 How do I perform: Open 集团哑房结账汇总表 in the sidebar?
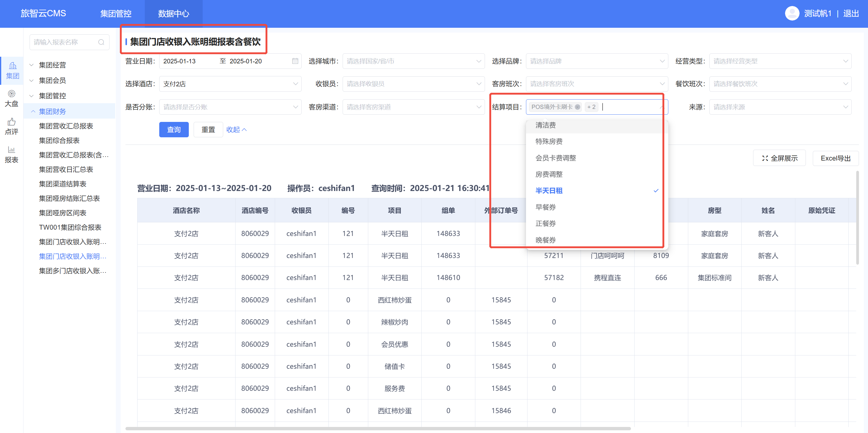tap(69, 198)
